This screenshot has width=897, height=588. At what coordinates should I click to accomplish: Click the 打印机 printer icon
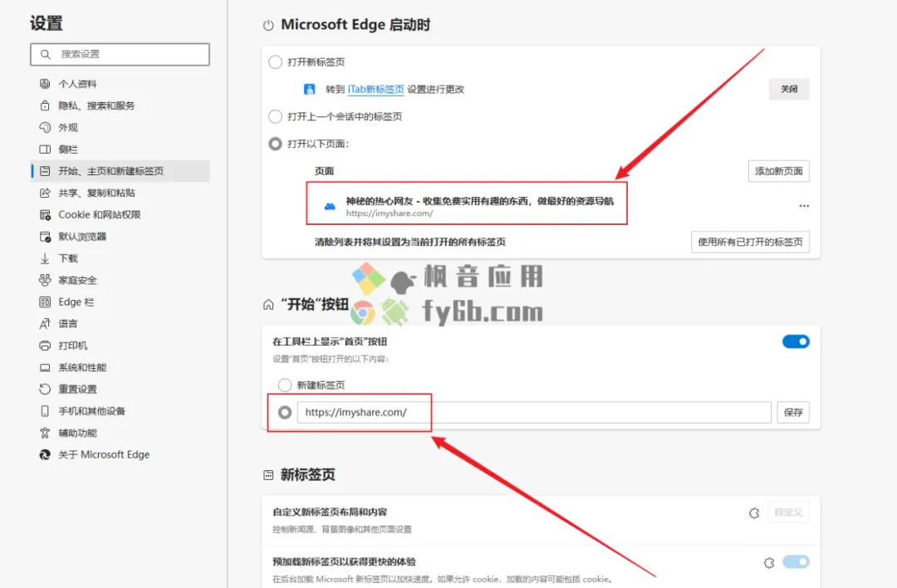(x=45, y=345)
